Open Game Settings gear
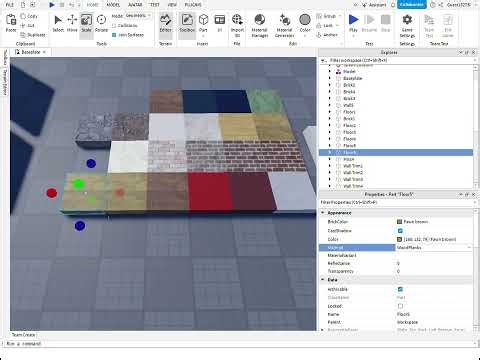The image size is (480, 360). tap(407, 20)
